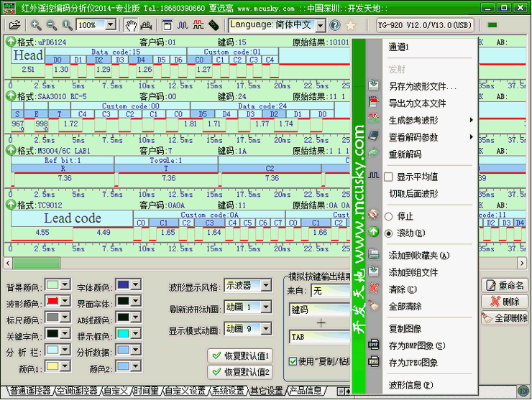Screen dimensions: 532x400
Task: Click green arrow icon beside uPD6124 format
Action: (11, 42)
